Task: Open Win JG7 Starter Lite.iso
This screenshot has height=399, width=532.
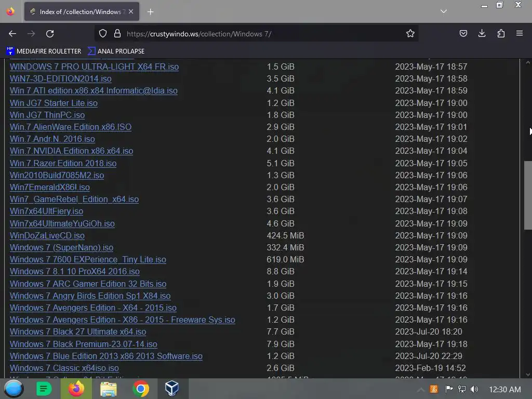Action: tap(54, 103)
